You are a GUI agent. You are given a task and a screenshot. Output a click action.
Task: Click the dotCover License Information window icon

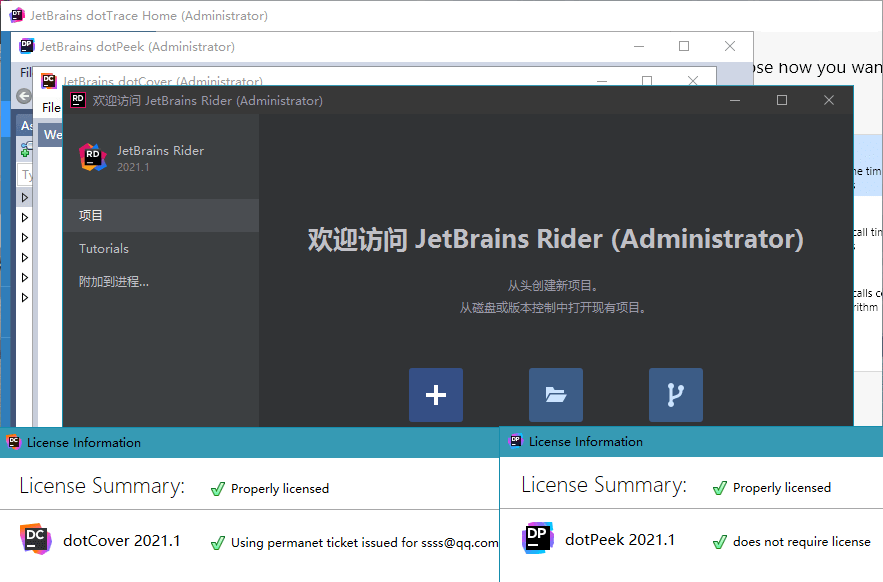point(14,442)
